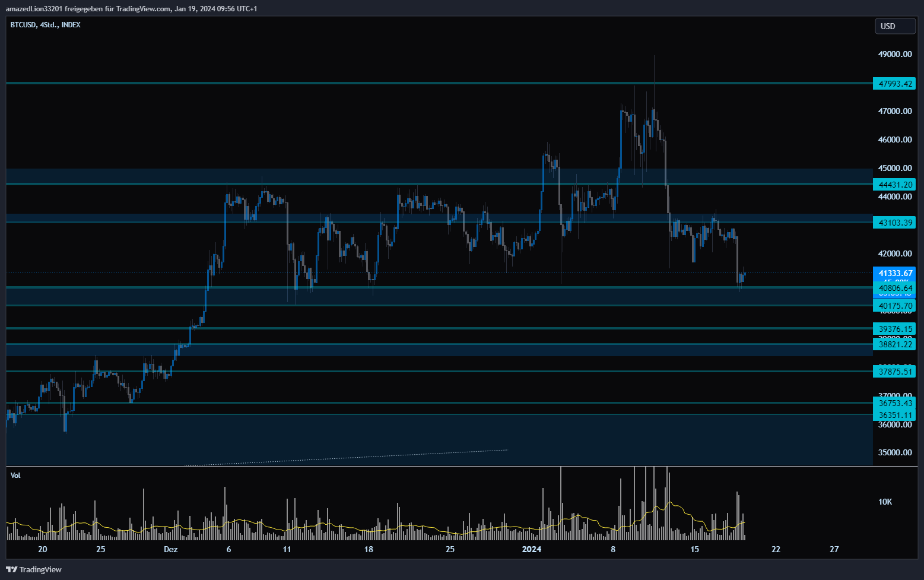Image resolution: width=924 pixels, height=580 pixels.
Task: Select the 46000.00 price axis tick
Action: tap(895, 140)
